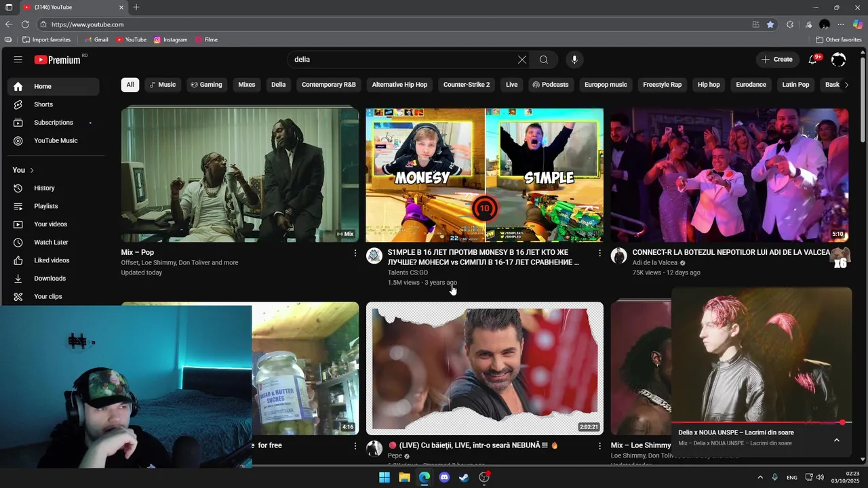Open the Pepe LIVE stream thumbnail
The height and width of the screenshot is (488, 868).
[x=485, y=368]
